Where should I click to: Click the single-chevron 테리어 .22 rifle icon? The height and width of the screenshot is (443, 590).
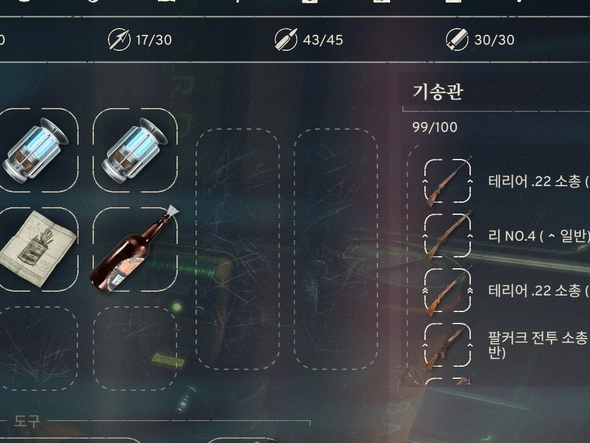[x=448, y=181]
